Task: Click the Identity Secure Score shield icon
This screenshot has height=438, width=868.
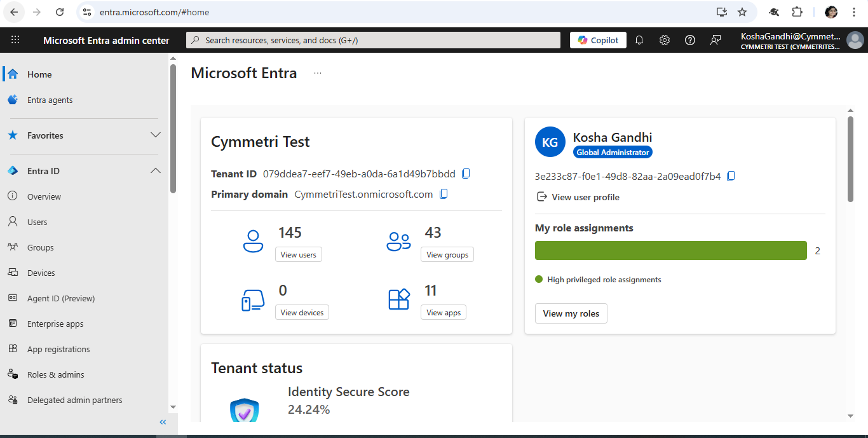Action: 244,411
